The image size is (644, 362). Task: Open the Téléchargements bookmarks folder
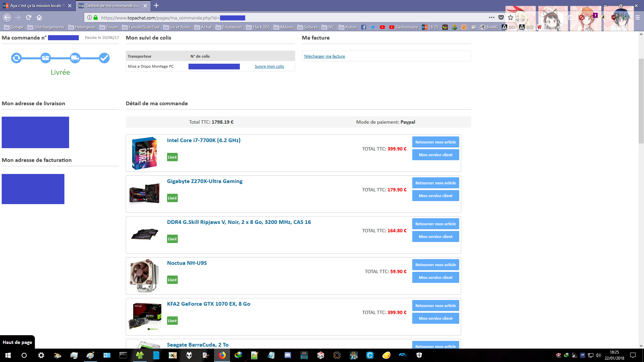coord(46,27)
